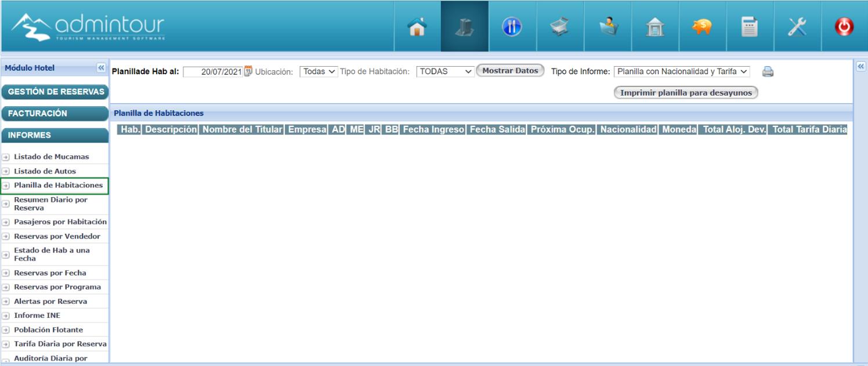Click the printer icon
The width and height of the screenshot is (868, 366).
point(768,72)
